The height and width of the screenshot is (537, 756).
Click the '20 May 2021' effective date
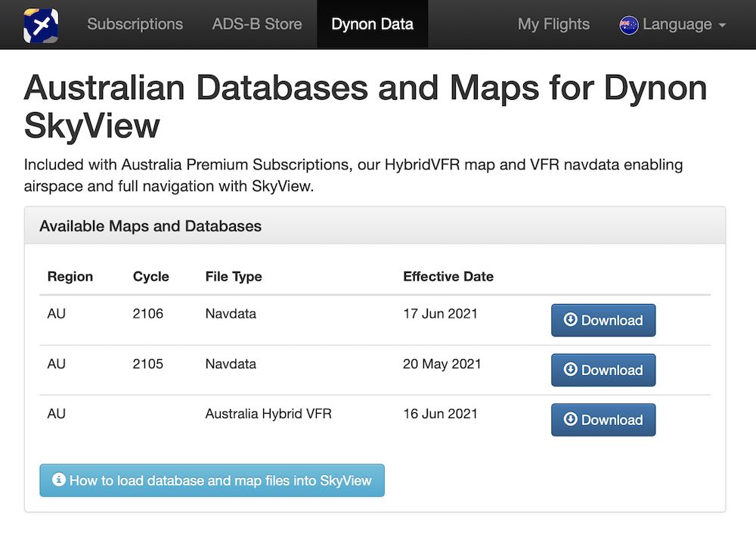point(442,364)
